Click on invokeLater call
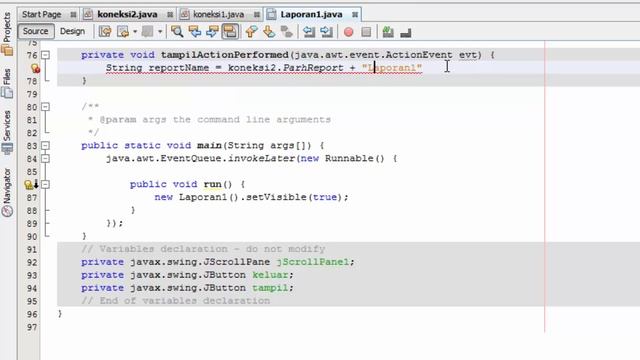Screen dimensions: 640x360 click(x=261, y=158)
